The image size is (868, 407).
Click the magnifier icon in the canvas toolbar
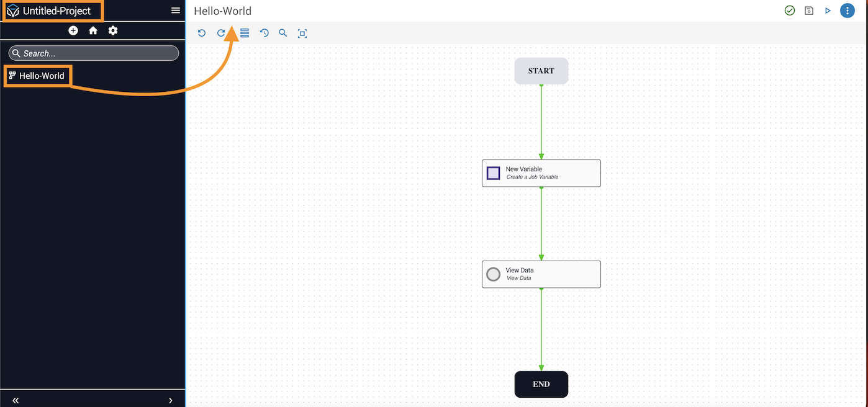click(x=283, y=33)
